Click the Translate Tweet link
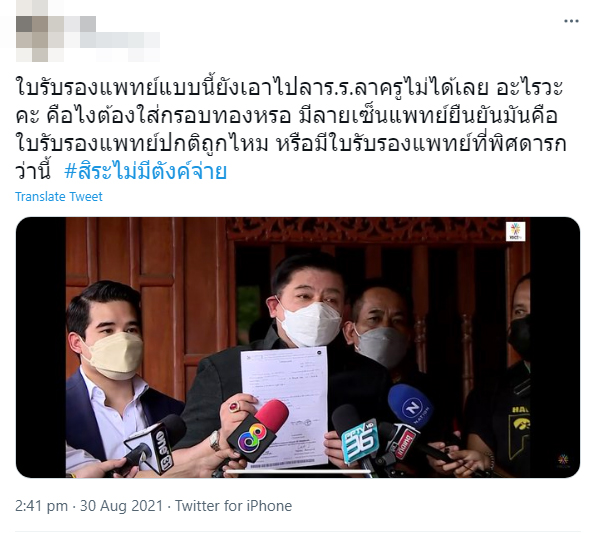Screen dimensions: 595x533 pyautogui.click(x=59, y=197)
